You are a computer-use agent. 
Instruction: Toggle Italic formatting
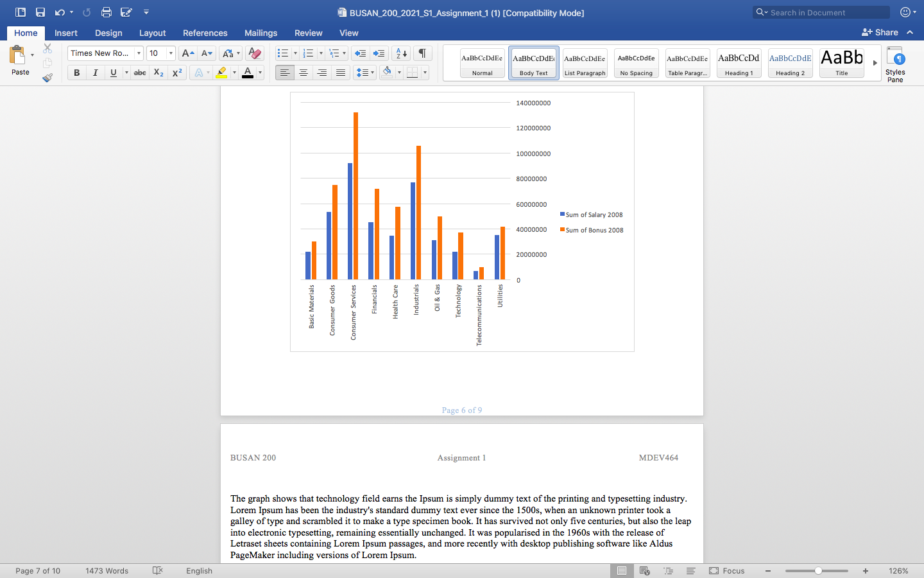95,73
